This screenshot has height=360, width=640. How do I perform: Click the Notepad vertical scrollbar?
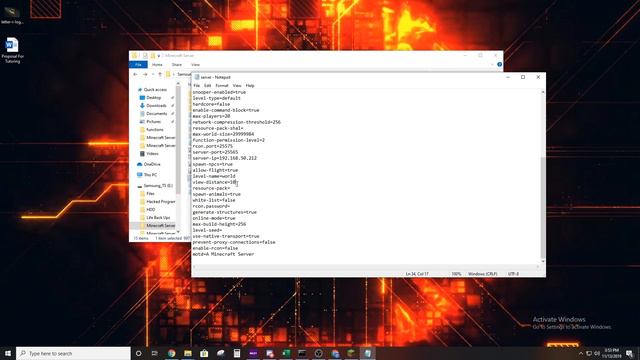[x=542, y=208]
